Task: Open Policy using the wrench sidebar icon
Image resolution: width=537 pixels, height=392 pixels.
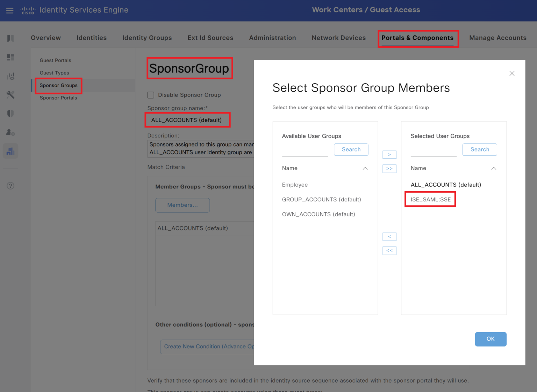Action: point(10,95)
